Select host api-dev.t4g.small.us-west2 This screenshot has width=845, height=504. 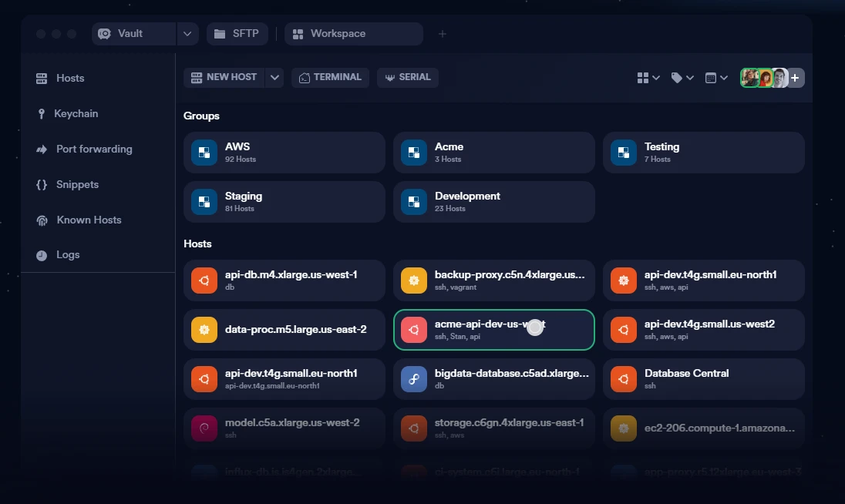click(704, 330)
